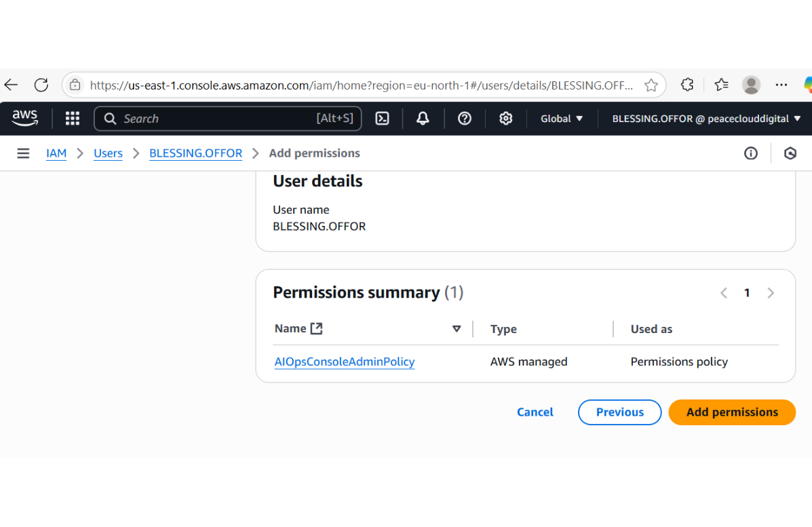Screen dimensions: 812x527
Task: Go to next page of permissions summary
Action: click(771, 293)
